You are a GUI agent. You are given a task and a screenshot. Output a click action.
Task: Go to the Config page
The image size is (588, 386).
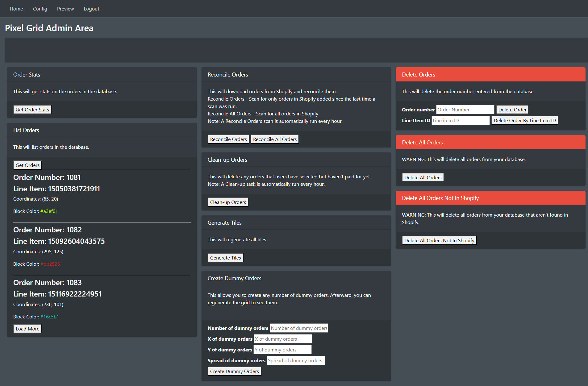[40, 9]
